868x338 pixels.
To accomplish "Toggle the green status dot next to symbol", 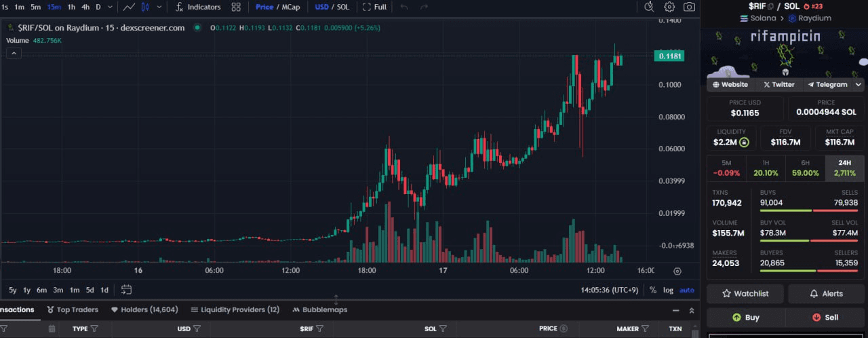I will pos(197,28).
